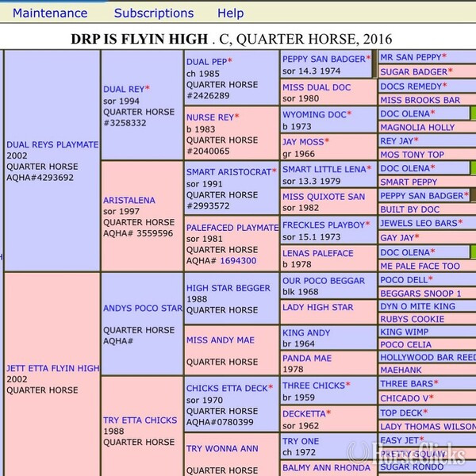Click the NURSE REY link
This screenshot has height=476, width=476.
(x=210, y=117)
